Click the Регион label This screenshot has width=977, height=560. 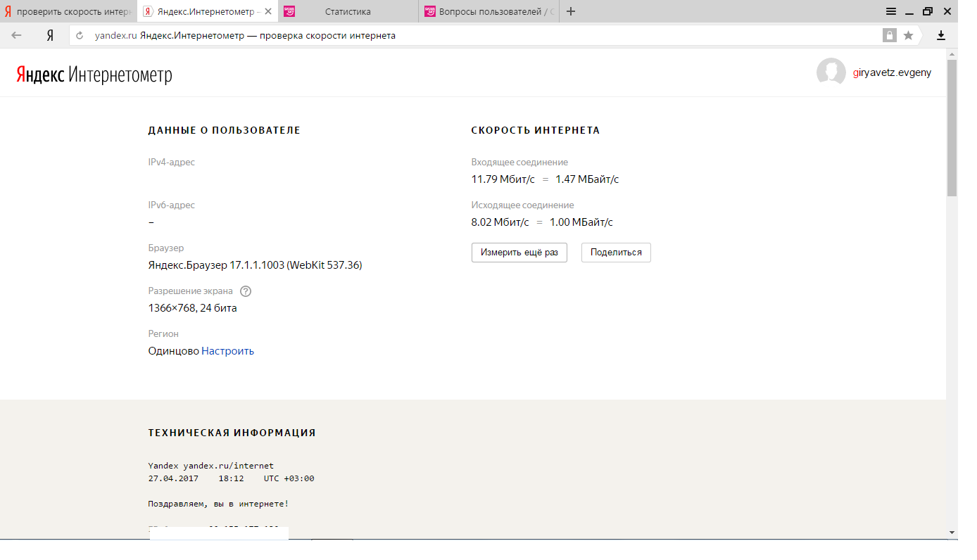coord(163,334)
